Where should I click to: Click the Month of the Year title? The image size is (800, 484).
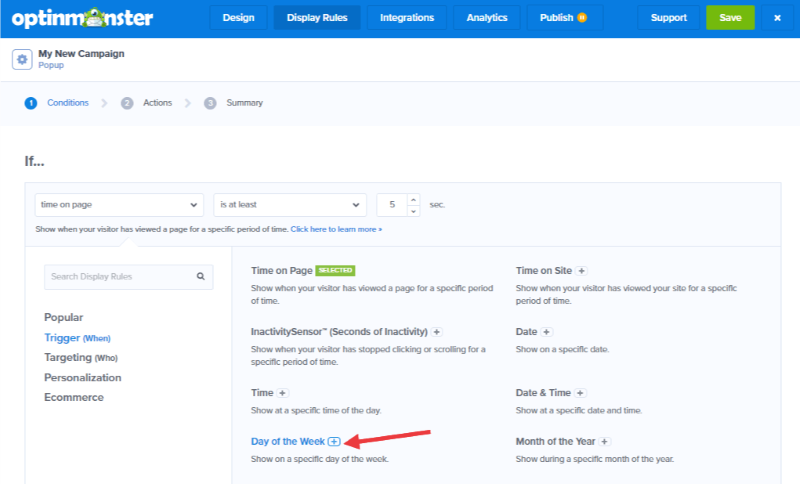pyautogui.click(x=555, y=442)
